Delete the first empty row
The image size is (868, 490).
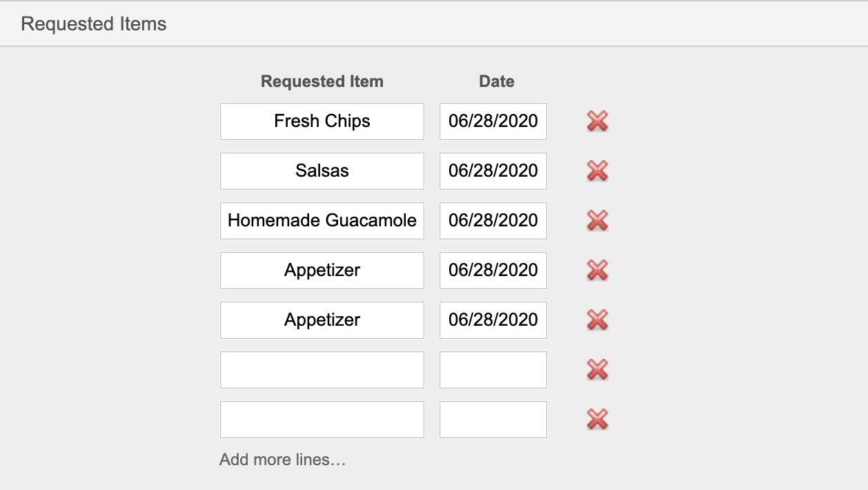click(x=597, y=370)
